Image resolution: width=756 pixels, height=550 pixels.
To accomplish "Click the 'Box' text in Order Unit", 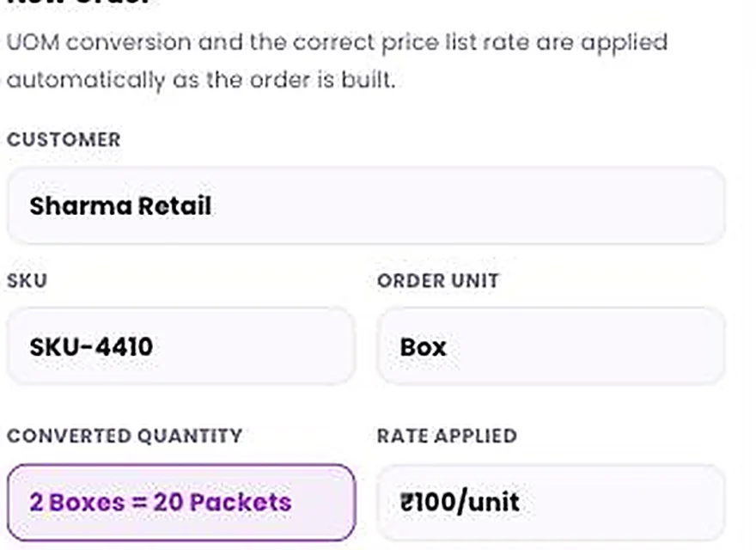I will (x=424, y=347).
